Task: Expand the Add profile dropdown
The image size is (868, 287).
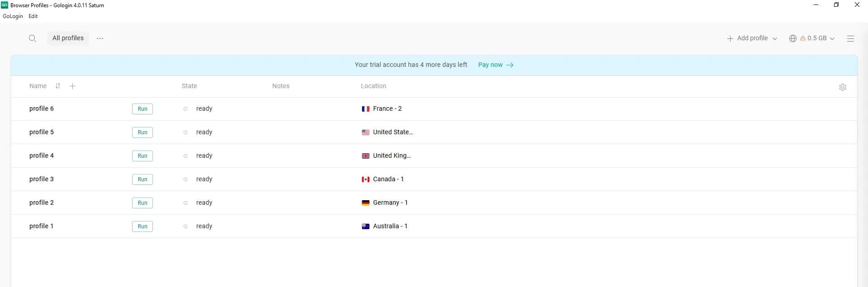Action: 774,38
